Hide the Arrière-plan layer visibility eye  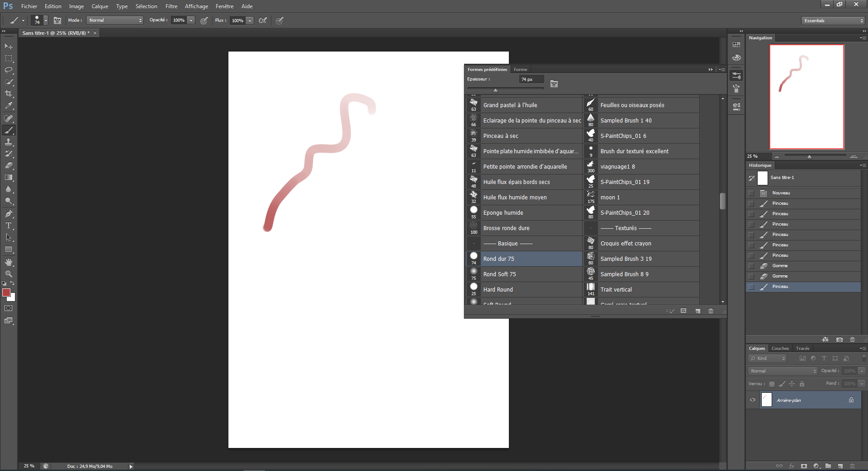pos(753,400)
